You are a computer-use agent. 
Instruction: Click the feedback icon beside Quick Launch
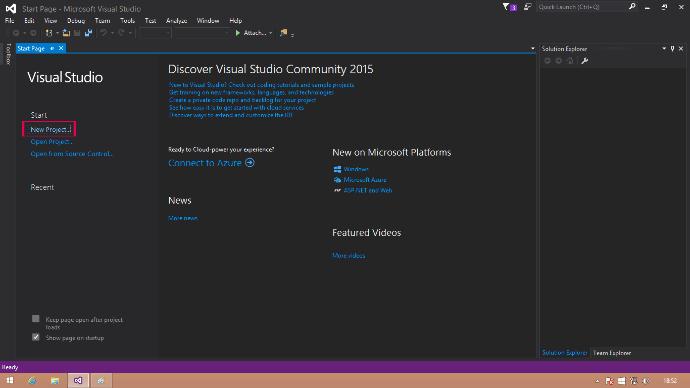(527, 7)
